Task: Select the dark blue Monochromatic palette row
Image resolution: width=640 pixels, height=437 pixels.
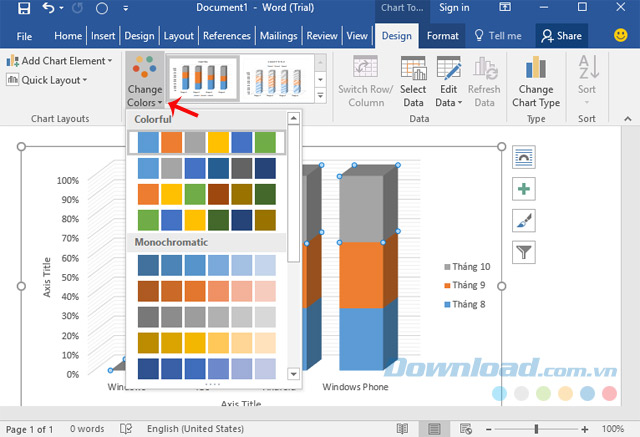Action: (207, 368)
